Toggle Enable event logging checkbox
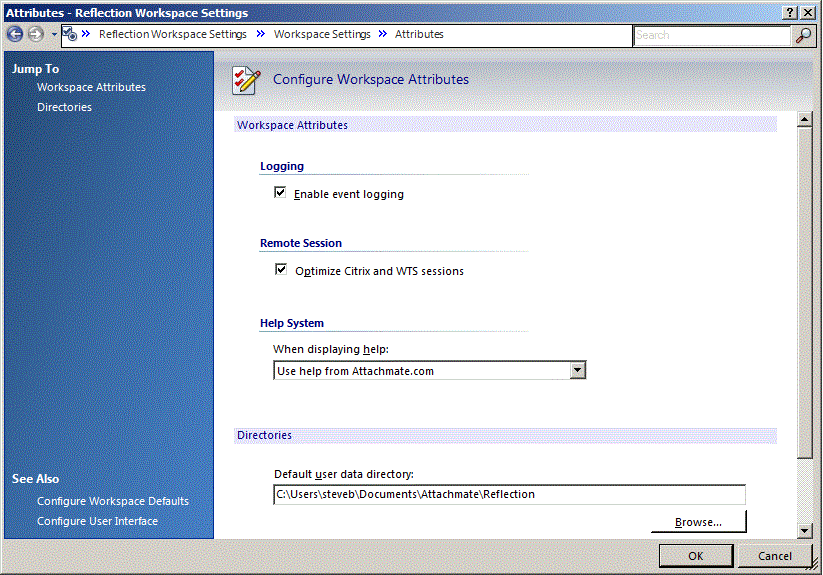Viewport: 823px width, 575px height. click(280, 193)
